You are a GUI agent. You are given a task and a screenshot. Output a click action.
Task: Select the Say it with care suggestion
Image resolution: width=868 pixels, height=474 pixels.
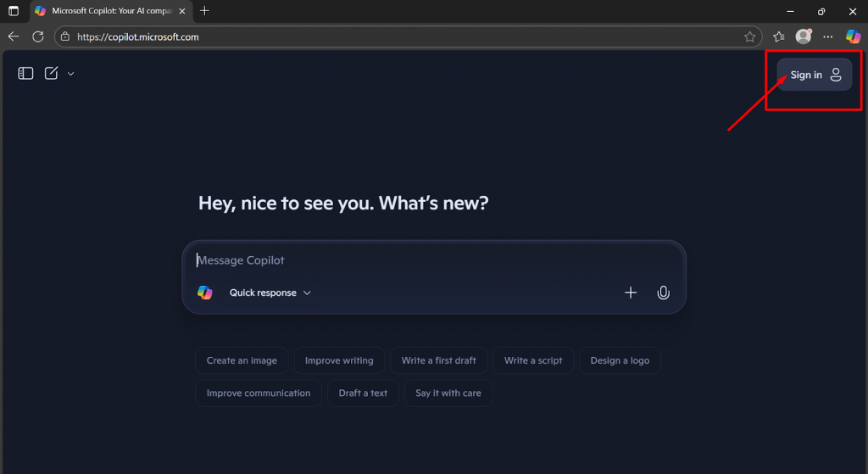click(448, 393)
